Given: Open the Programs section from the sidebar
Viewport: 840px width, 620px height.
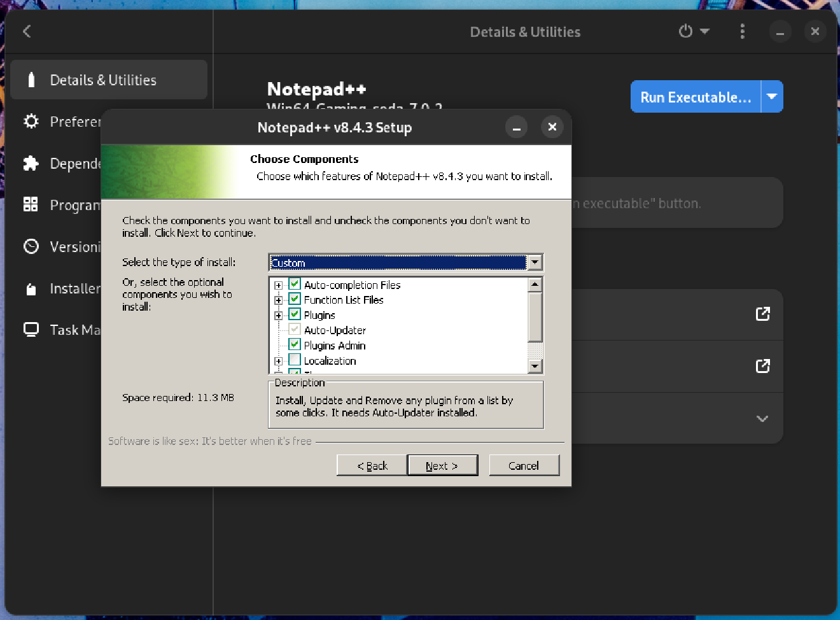Looking at the screenshot, I should pos(31,204).
